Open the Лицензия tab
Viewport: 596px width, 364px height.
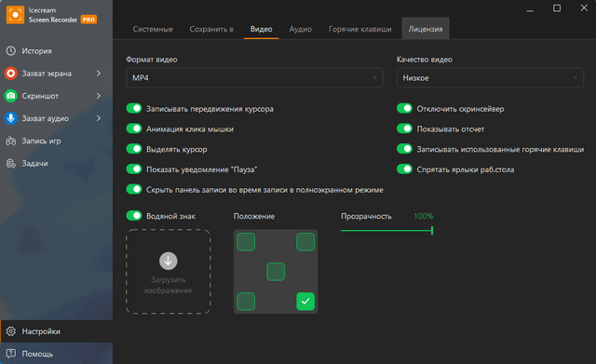(426, 29)
